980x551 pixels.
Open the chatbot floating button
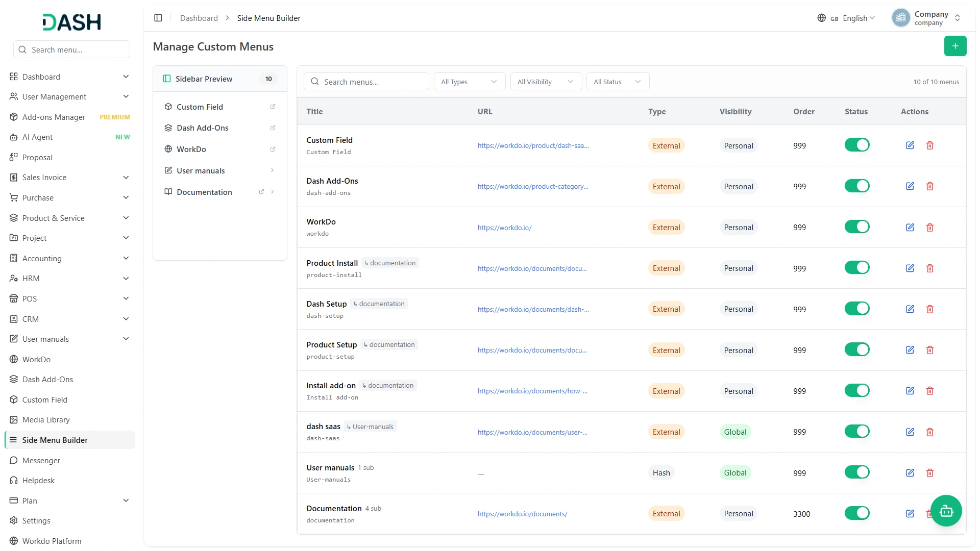click(946, 511)
